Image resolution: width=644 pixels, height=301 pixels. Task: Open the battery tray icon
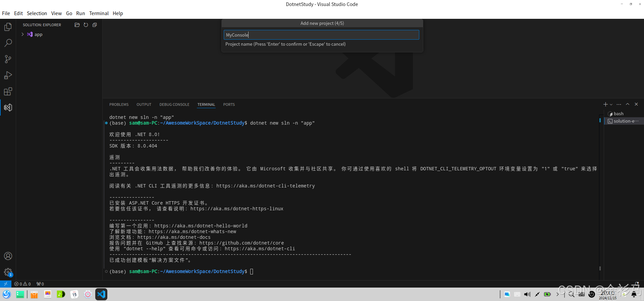547,294
